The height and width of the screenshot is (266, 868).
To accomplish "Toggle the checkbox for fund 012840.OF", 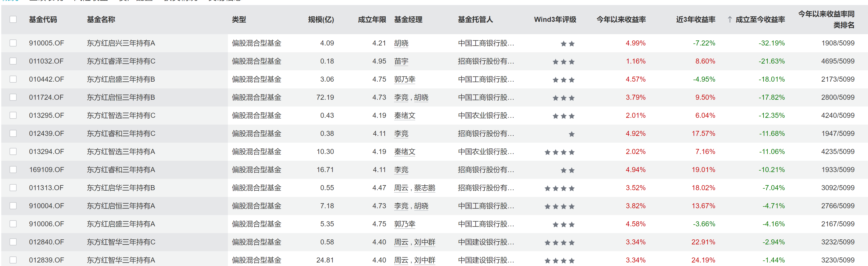I will pos(13,242).
